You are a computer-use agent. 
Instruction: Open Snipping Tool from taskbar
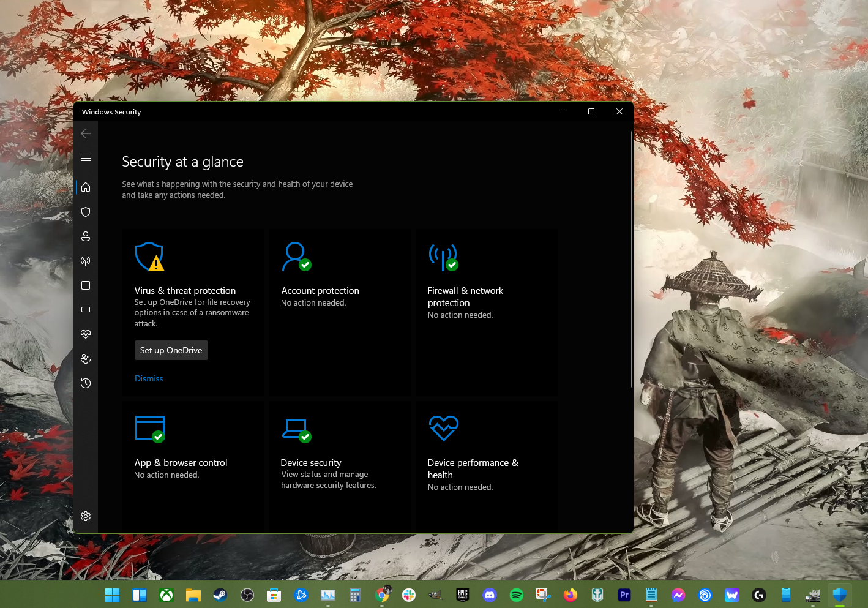[544, 595]
